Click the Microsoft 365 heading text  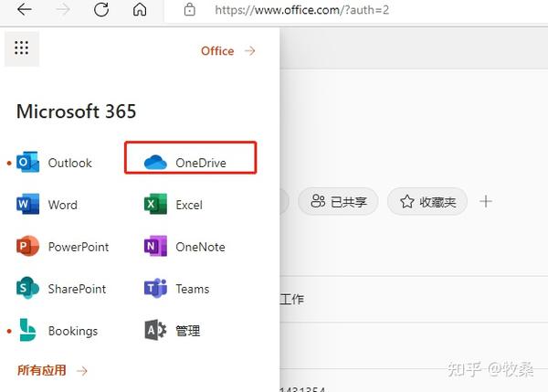pyautogui.click(x=76, y=111)
